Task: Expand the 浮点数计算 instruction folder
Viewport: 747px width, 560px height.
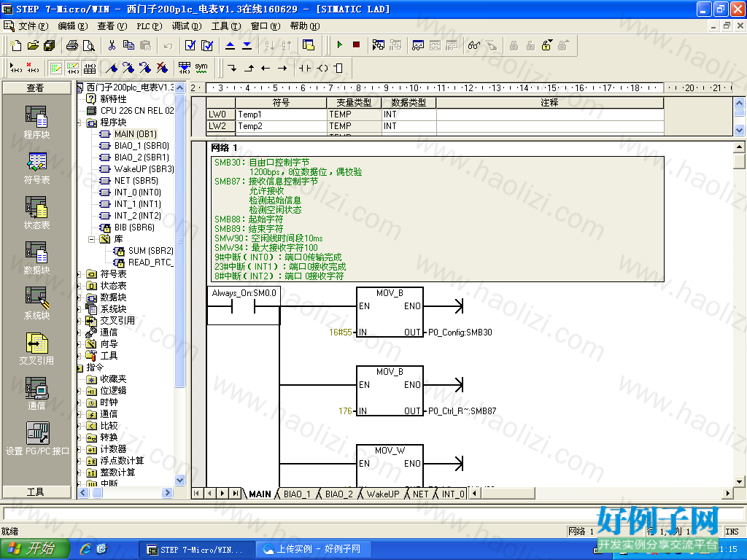Action: (79, 461)
